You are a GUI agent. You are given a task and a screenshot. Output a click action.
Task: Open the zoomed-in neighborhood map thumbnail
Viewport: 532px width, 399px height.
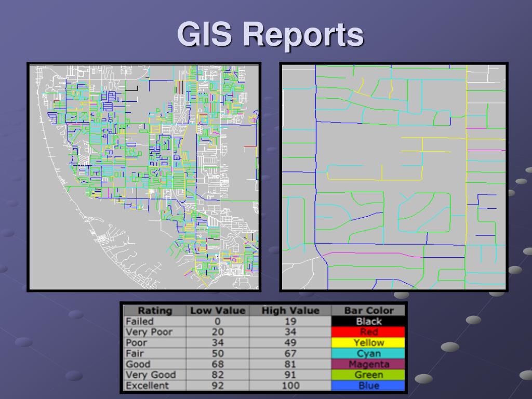tap(394, 177)
